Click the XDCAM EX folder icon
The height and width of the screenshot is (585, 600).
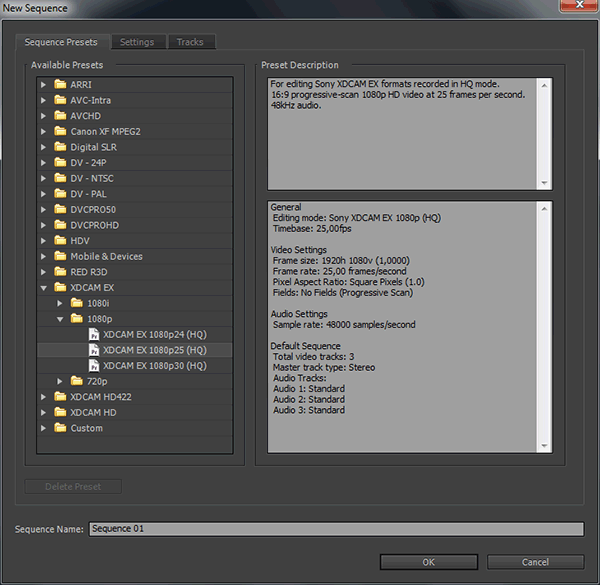click(60, 287)
